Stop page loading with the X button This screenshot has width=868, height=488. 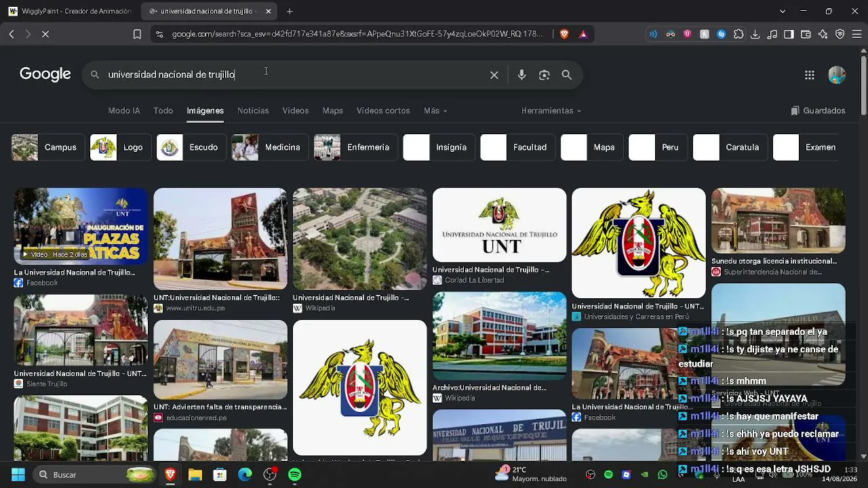coord(45,34)
